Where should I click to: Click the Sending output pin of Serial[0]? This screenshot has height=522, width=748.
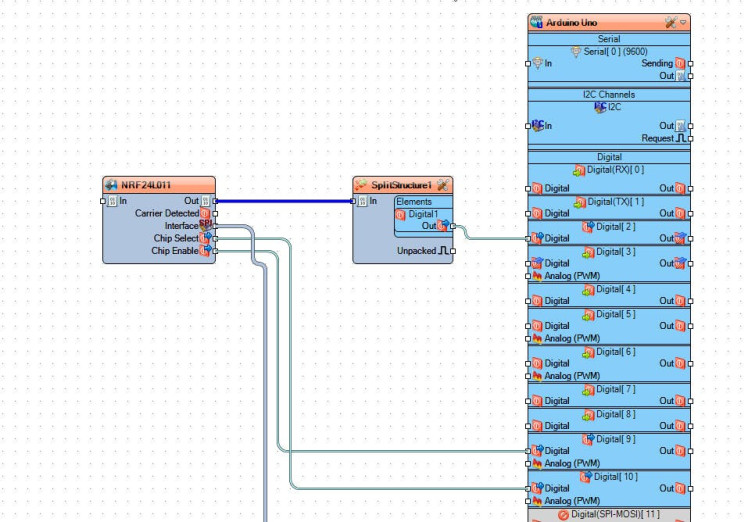[680, 63]
